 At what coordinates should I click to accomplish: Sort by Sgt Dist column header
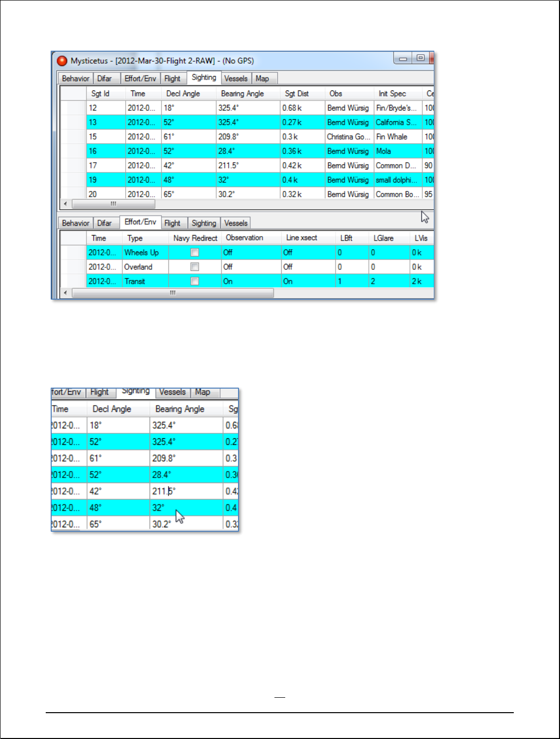coord(302,93)
